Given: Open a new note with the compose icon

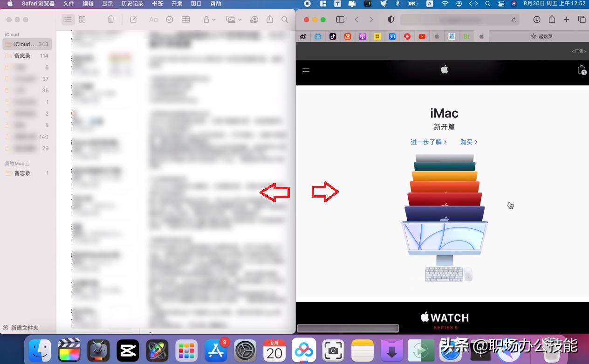Looking at the screenshot, I should pyautogui.click(x=133, y=20).
